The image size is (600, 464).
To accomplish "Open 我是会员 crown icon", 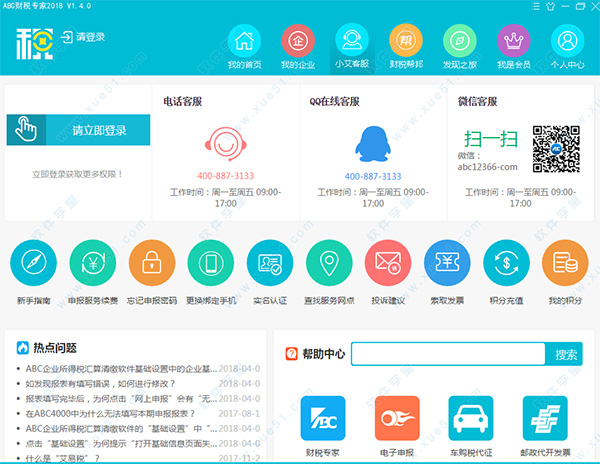I will pyautogui.click(x=514, y=41).
